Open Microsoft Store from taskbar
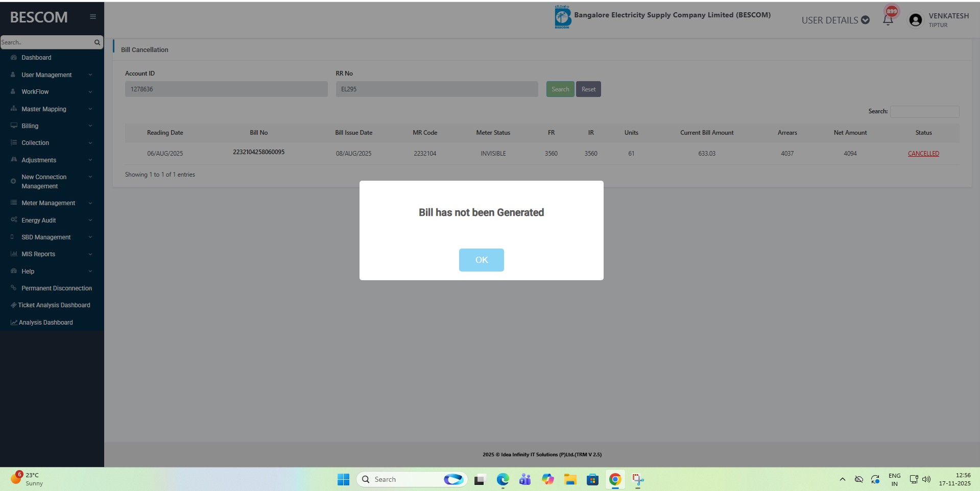This screenshot has width=980, height=491. pyautogui.click(x=592, y=479)
